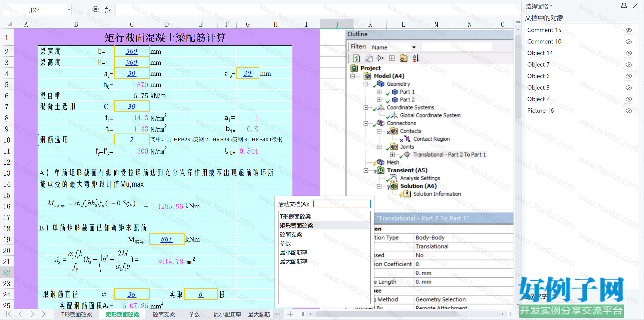This screenshot has height=320, width=644.
Task: Open the Name Box dropdown arrow
Action: point(69,10)
